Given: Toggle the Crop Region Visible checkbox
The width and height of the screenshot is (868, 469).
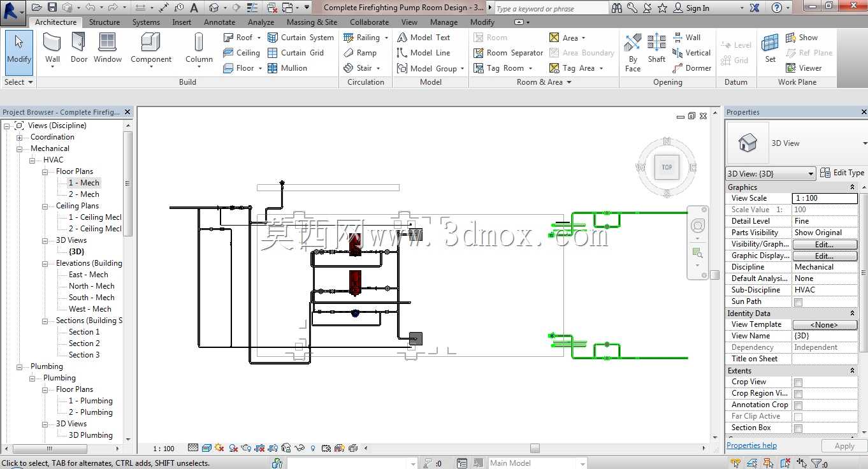Looking at the screenshot, I should (x=798, y=394).
